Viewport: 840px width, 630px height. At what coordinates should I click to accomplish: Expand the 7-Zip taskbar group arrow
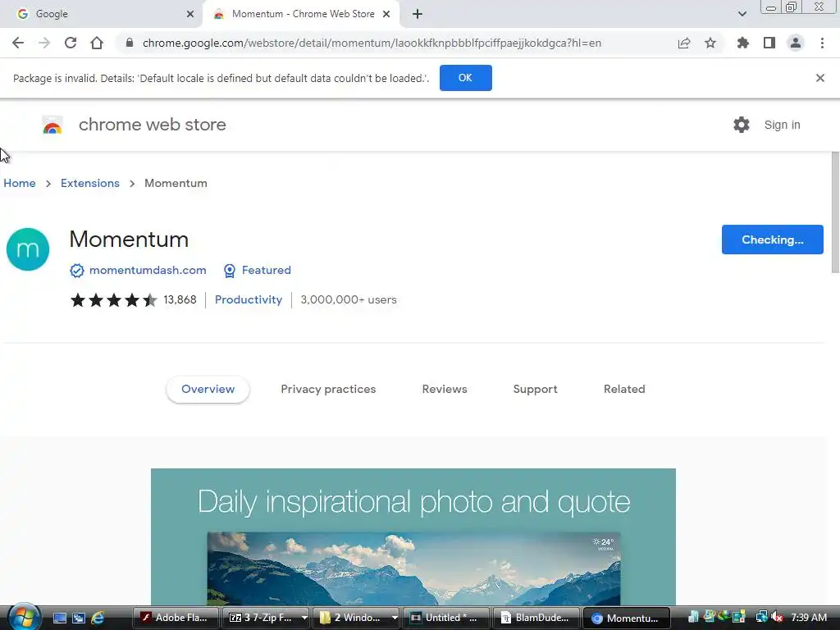click(x=304, y=618)
